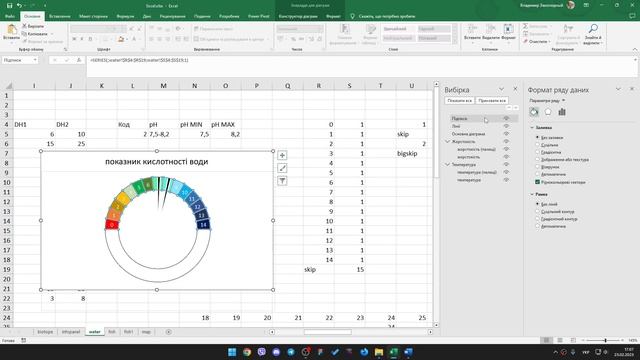
Task: Click the Paste (Вставити) clipboard icon
Action: click(11, 30)
